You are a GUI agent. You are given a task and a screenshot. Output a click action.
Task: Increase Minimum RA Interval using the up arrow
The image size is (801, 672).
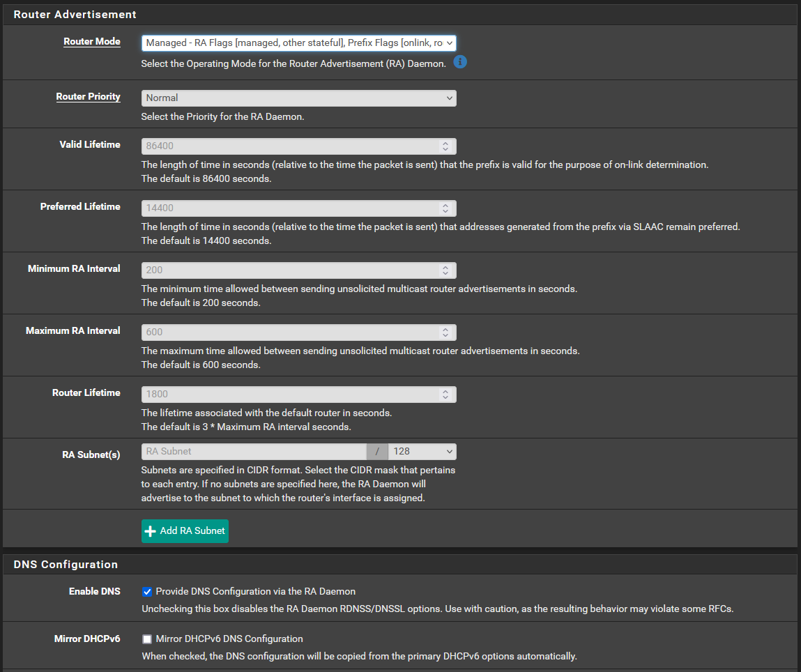pyautogui.click(x=445, y=268)
